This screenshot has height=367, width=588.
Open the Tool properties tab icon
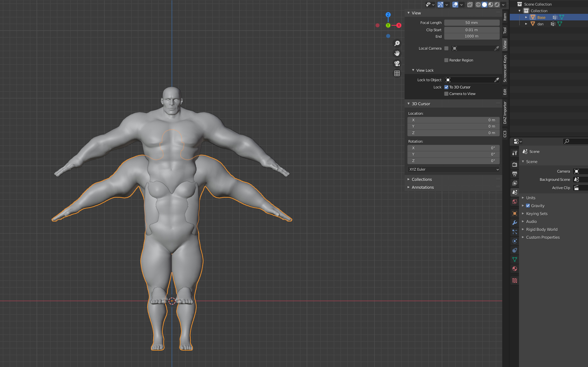515,153
